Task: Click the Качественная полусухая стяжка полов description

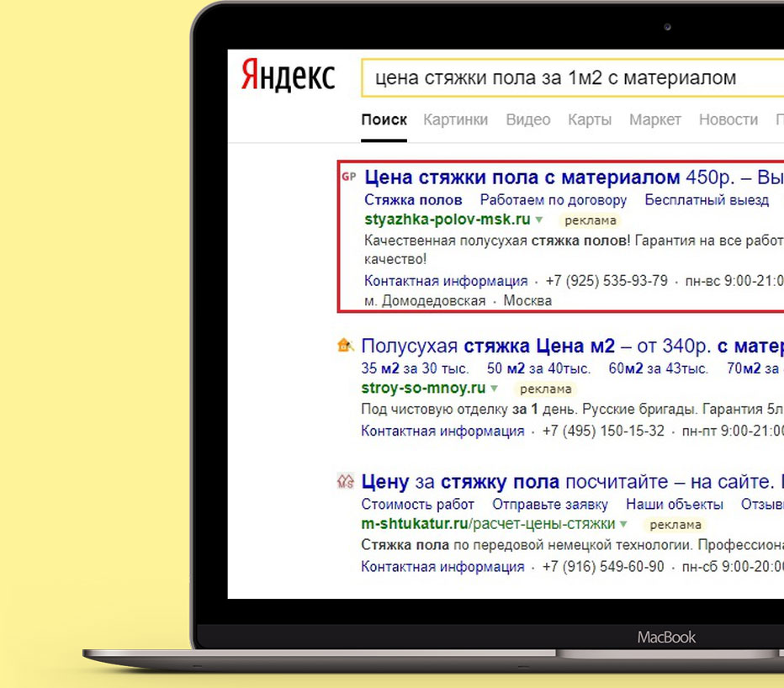Action: coord(574,250)
